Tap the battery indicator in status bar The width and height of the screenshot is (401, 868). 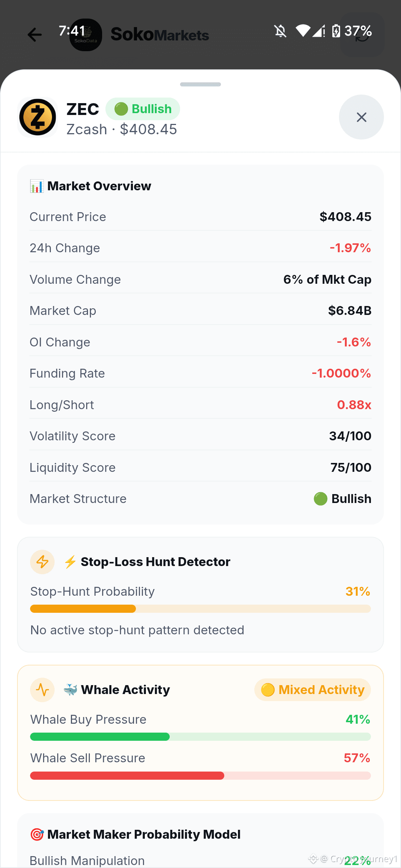pos(336,31)
